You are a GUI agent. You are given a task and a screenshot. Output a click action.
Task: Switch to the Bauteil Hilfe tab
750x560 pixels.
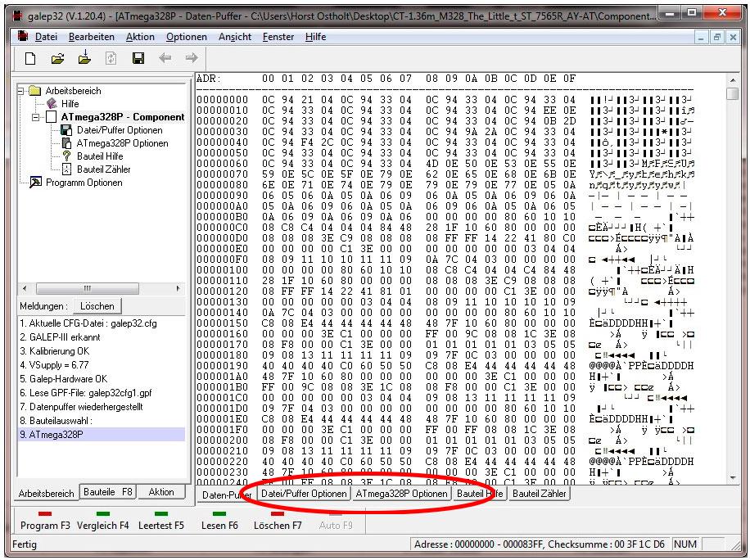pyautogui.click(x=480, y=494)
